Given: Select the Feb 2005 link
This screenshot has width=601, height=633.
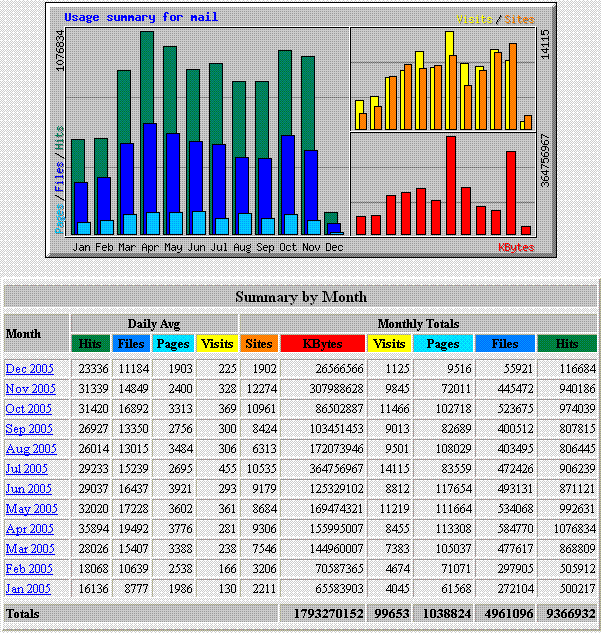Looking at the screenshot, I should [30, 569].
